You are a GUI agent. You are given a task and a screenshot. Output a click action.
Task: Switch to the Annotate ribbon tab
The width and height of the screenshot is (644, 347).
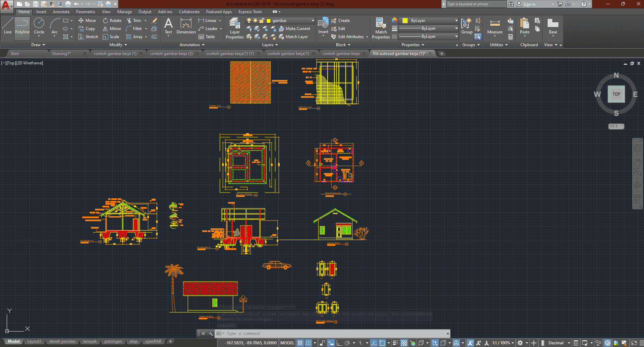(61, 11)
